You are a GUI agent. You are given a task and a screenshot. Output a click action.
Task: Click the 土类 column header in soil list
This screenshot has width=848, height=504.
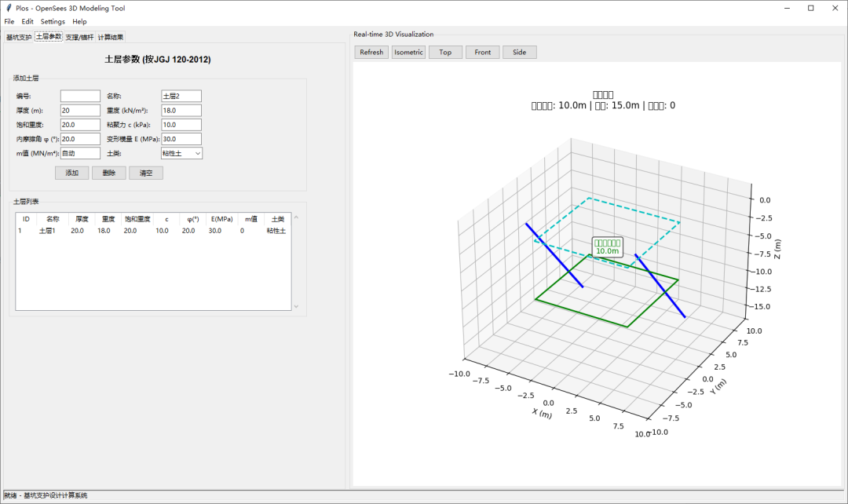(277, 219)
